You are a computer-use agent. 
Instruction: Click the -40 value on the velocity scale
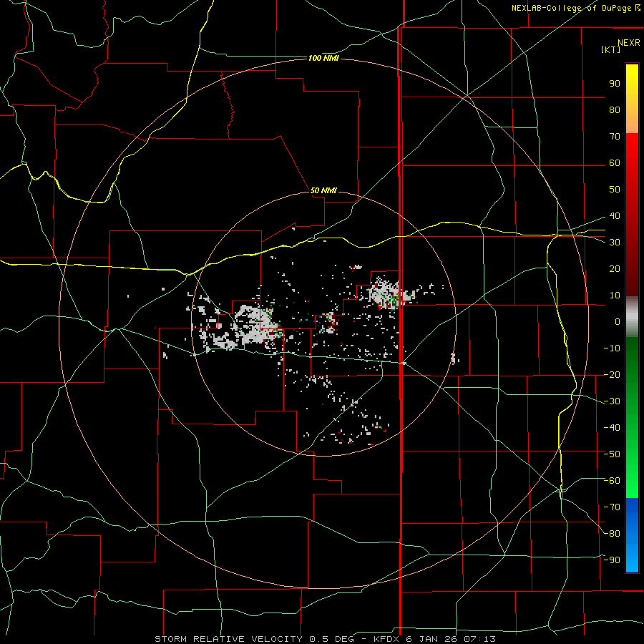tap(612, 428)
